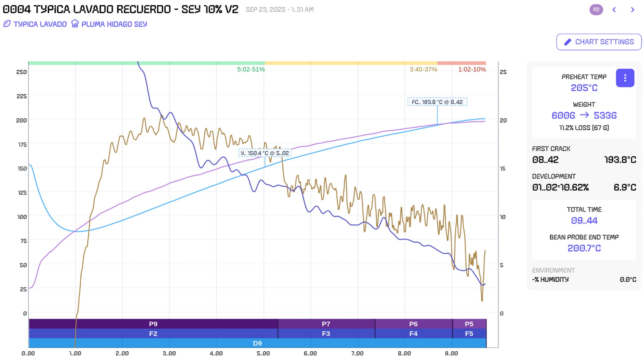The height and width of the screenshot is (358, 644).
Task: Click the R2 avatar badge
Action: (596, 10)
